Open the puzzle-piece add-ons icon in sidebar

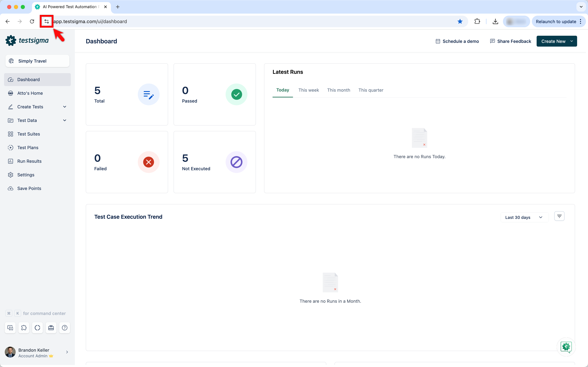[x=24, y=328]
